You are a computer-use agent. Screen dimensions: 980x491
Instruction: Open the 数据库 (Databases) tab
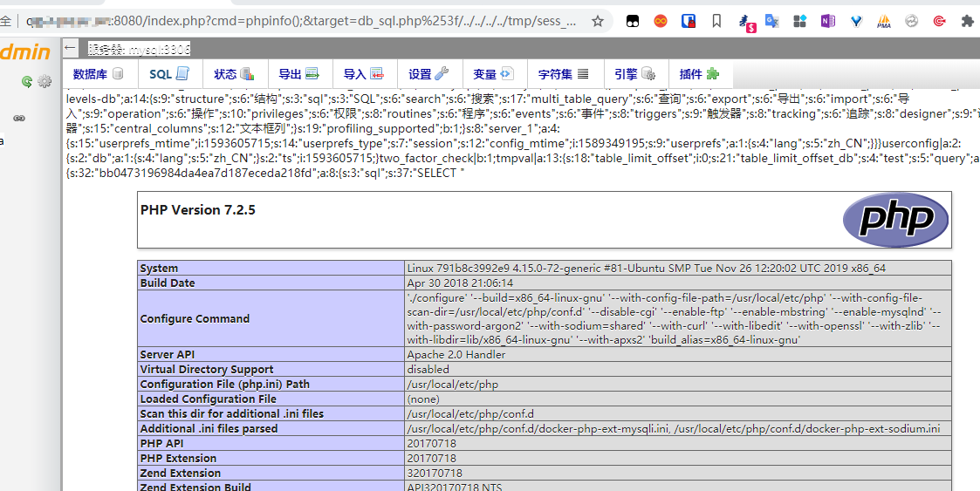[x=98, y=74]
